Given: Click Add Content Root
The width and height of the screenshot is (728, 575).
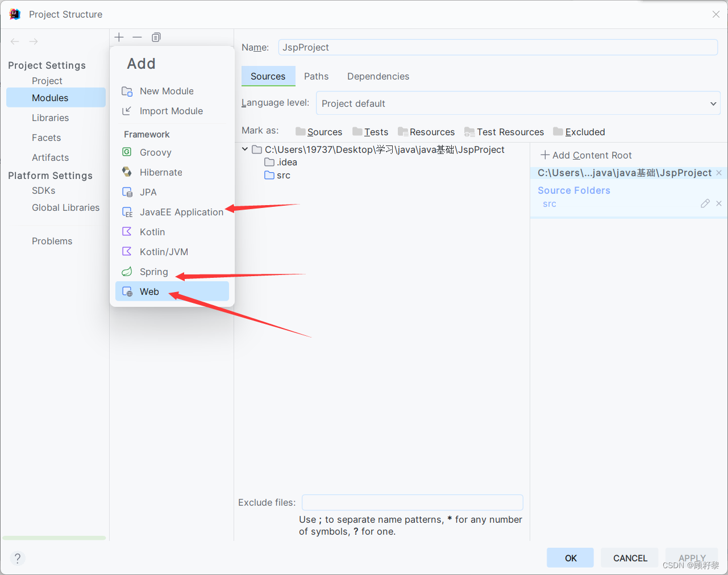Looking at the screenshot, I should 586,155.
